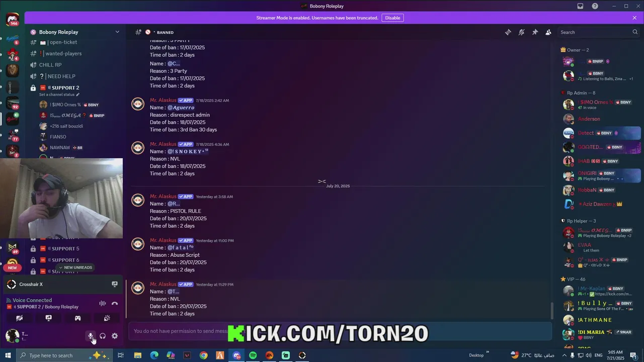Open the soundboard button
644x362 pixels.
tap(107, 318)
